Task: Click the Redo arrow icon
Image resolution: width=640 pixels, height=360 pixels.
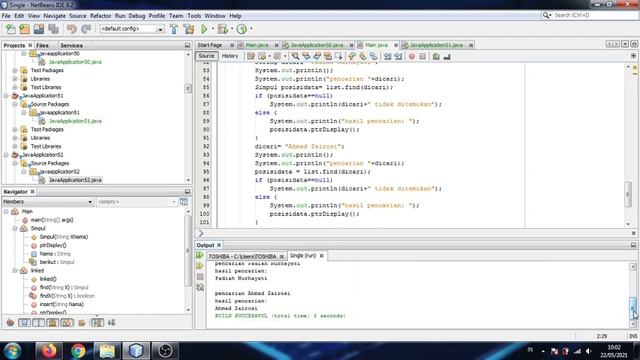Action: 86,29
